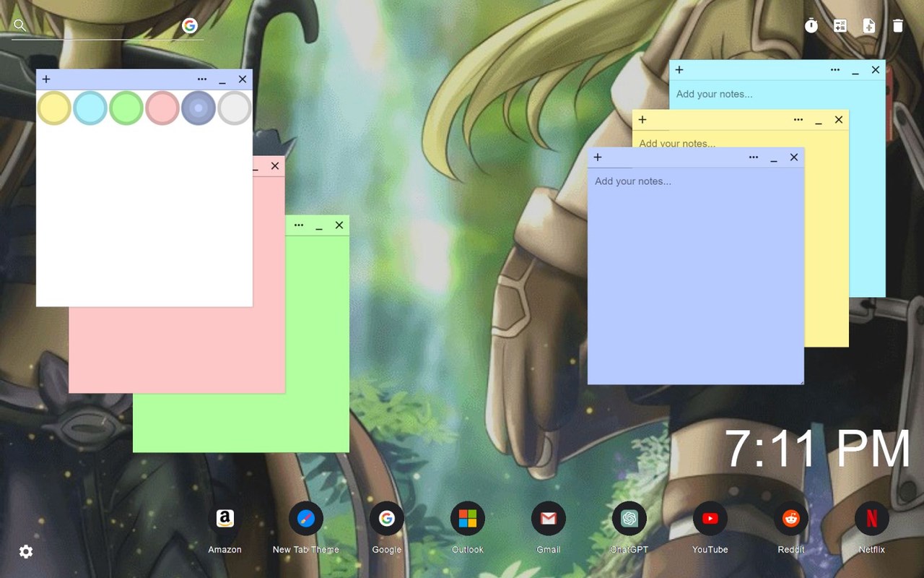Choose the light gray color swatch
The image size is (924, 578).
click(235, 108)
